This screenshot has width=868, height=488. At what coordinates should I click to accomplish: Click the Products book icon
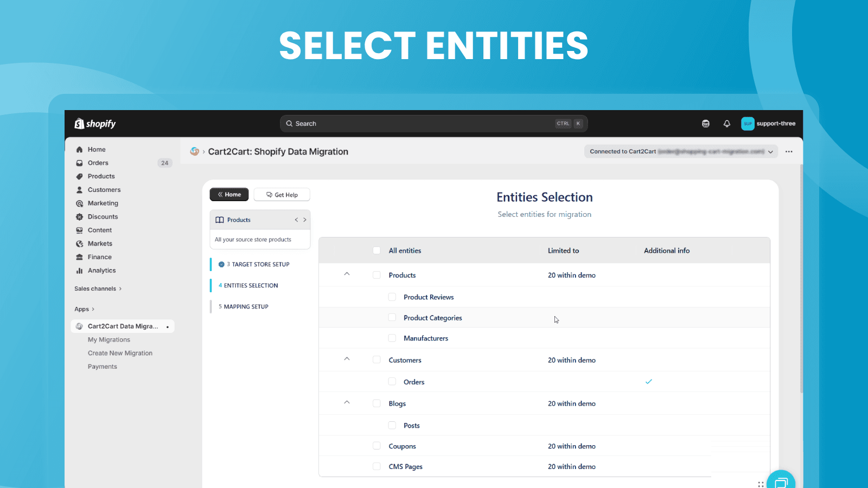coord(220,220)
